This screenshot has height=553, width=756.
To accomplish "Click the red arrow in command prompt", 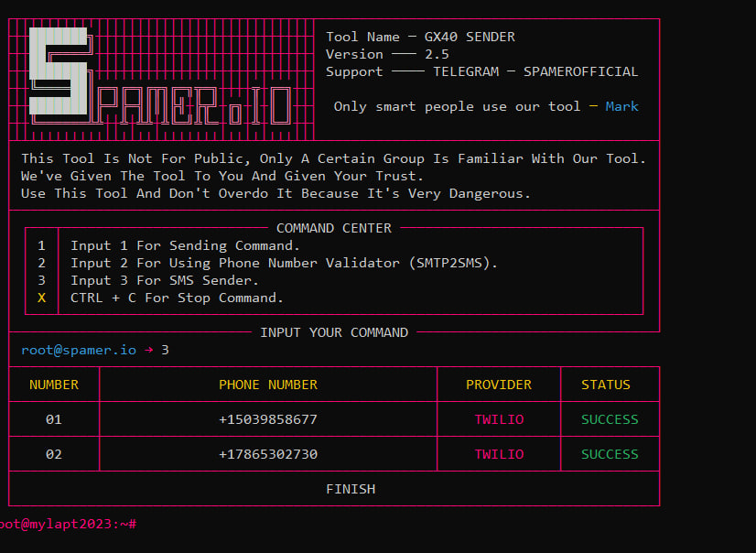I will 148,350.
